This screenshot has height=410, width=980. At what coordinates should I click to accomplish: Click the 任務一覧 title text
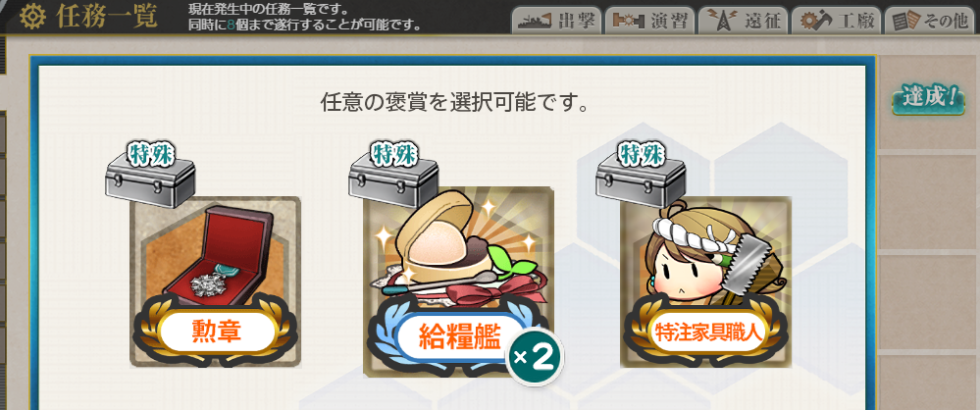(x=106, y=18)
